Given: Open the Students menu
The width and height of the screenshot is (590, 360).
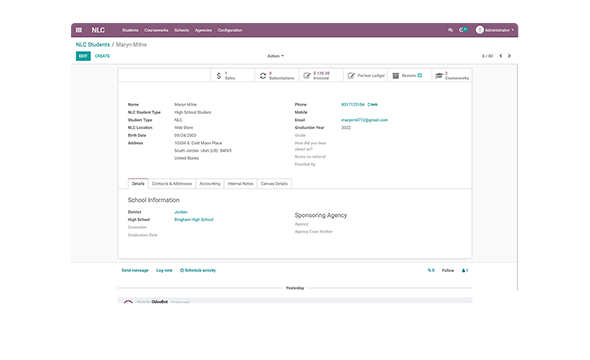Looking at the screenshot, I should (x=130, y=30).
